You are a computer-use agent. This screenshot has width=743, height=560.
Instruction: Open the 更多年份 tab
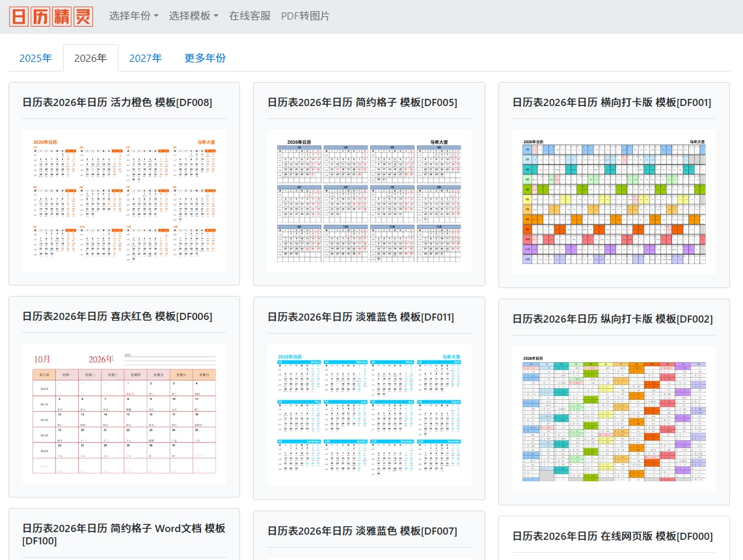(x=205, y=58)
